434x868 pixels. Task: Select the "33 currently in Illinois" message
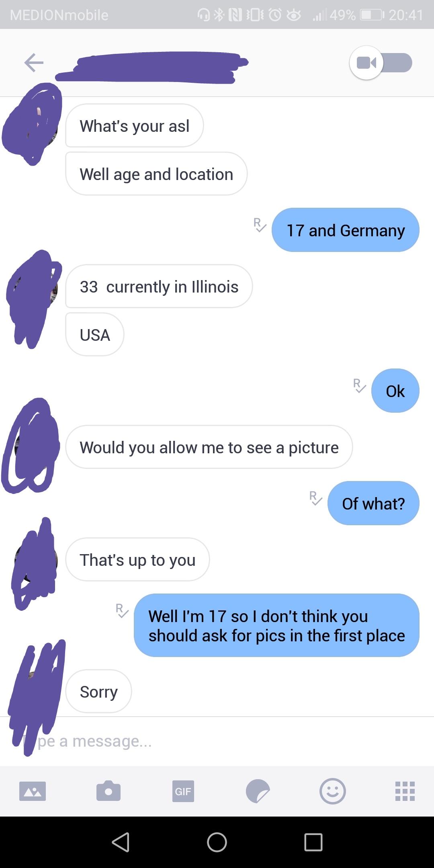pos(159,287)
